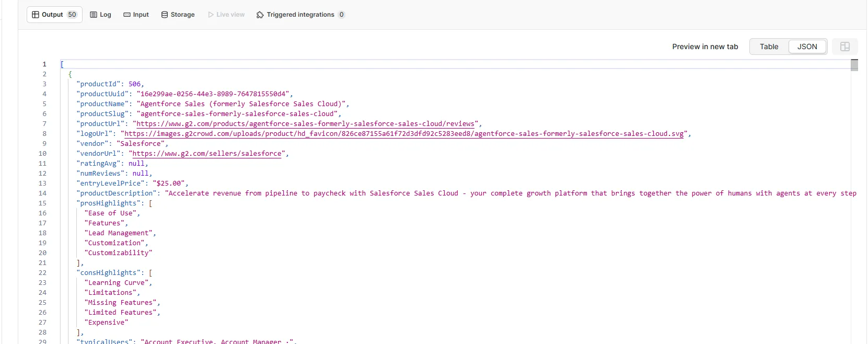Open the Live view tab
Image resolution: width=868 pixels, height=344 pixels.
226,15
